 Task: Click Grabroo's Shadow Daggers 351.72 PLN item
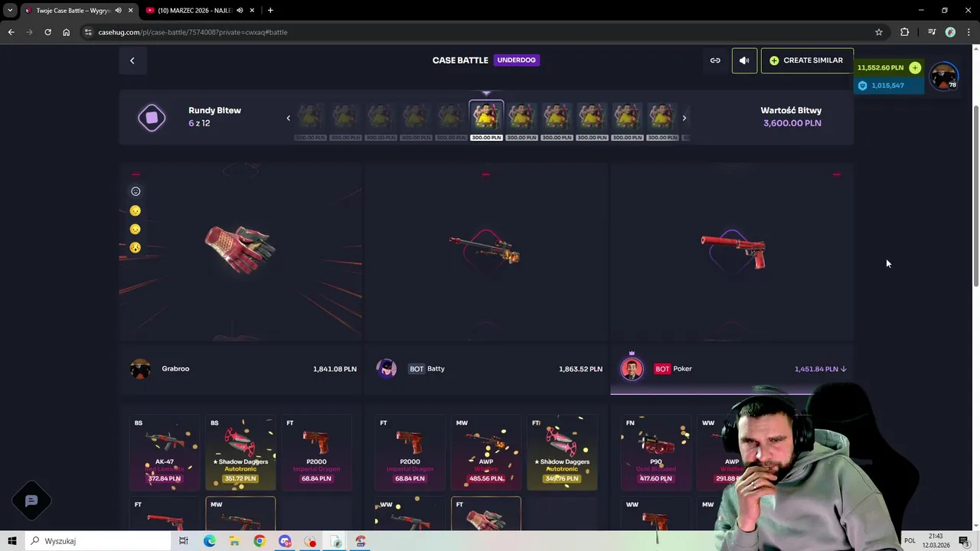coord(240,452)
